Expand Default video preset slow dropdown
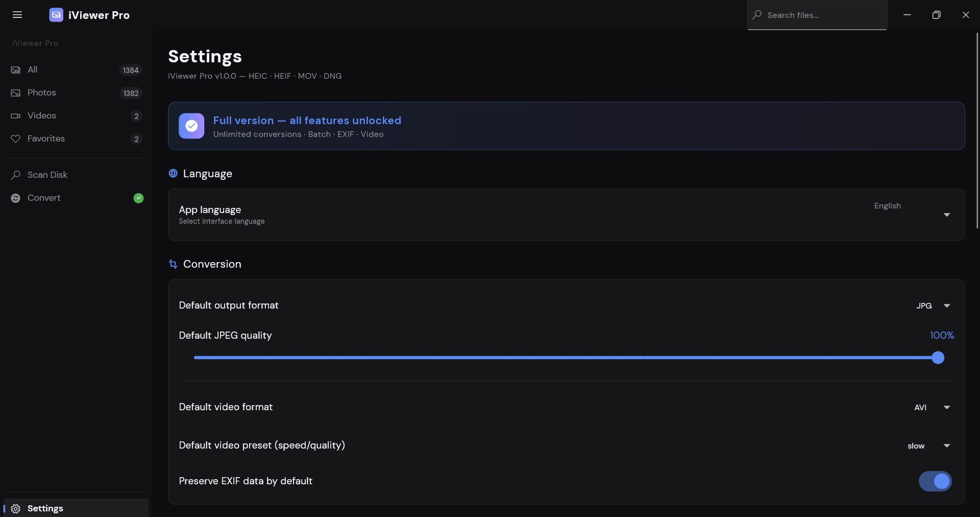Image resolution: width=980 pixels, height=517 pixels. coord(929,445)
